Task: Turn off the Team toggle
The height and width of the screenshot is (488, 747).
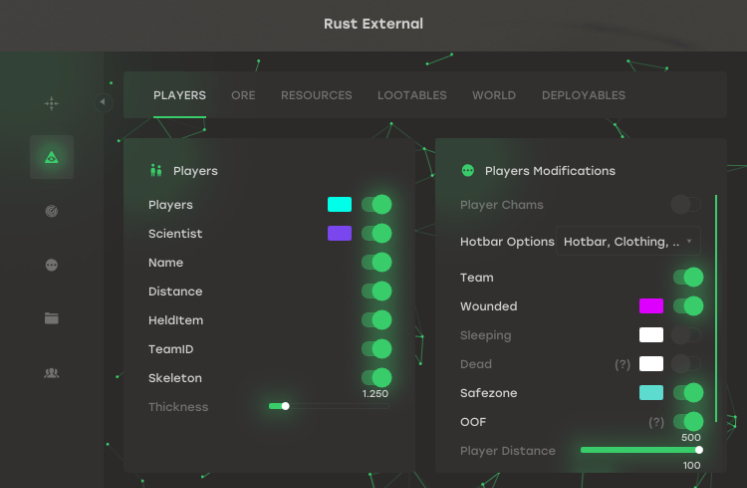Action: 688,277
